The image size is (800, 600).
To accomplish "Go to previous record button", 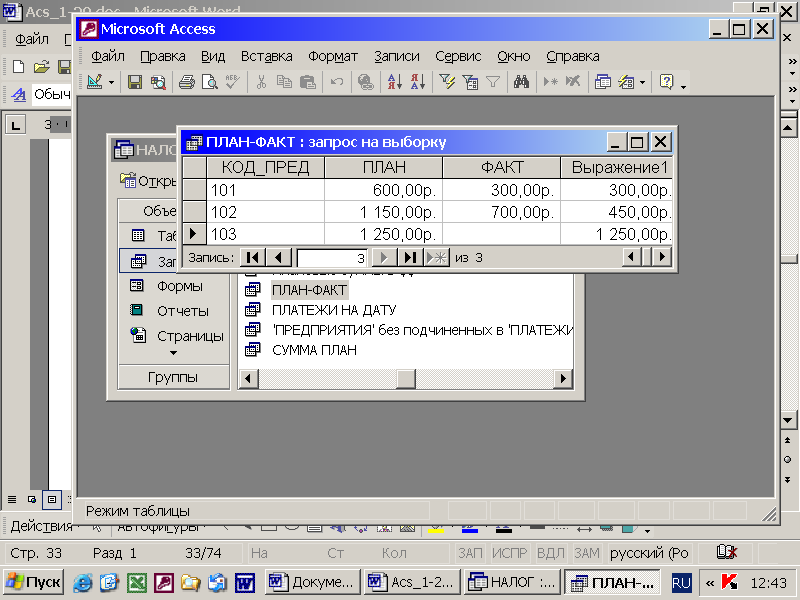I will [279, 258].
